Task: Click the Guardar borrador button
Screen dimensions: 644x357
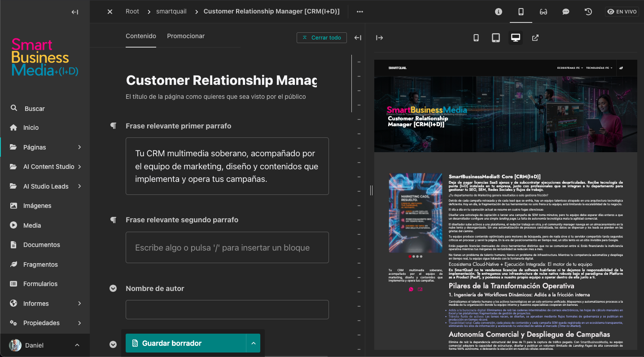Action: coord(186,343)
